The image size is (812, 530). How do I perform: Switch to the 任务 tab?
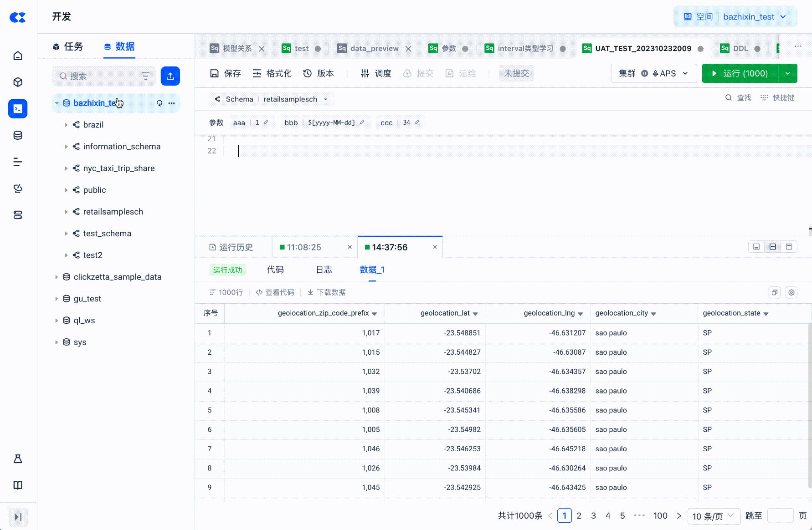tap(68, 46)
